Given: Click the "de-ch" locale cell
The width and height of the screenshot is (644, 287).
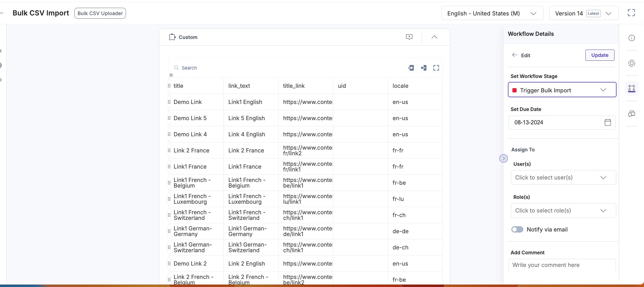Looking at the screenshot, I should tap(415, 247).
